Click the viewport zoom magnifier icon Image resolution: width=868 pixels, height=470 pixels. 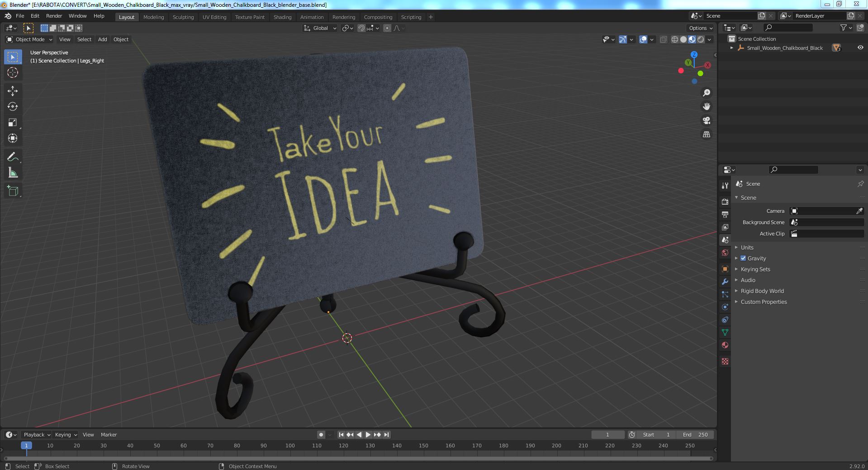tap(706, 93)
